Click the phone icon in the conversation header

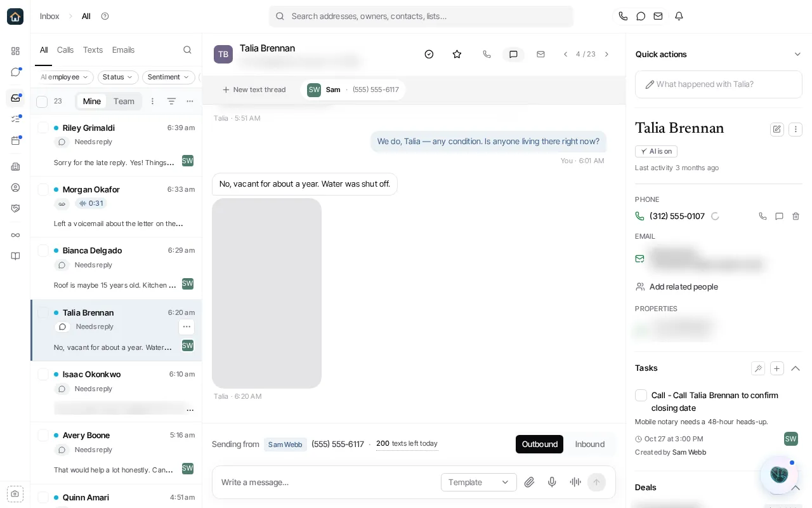coord(487,54)
